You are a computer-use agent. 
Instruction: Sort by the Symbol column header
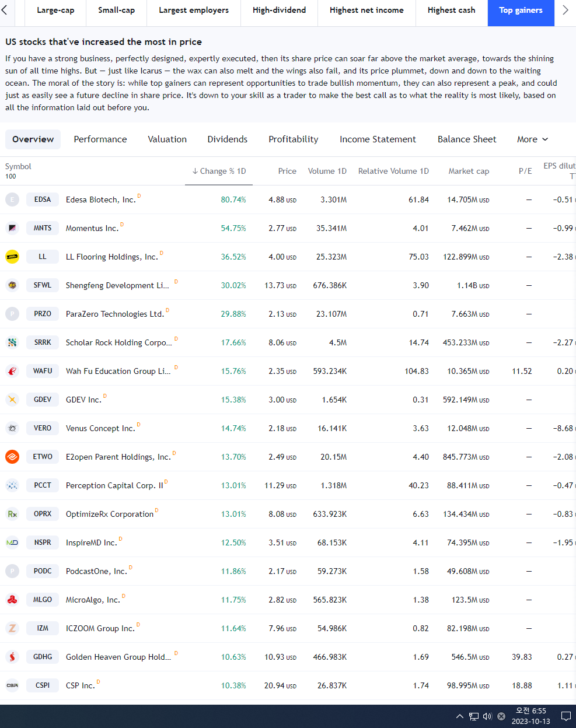click(x=18, y=166)
